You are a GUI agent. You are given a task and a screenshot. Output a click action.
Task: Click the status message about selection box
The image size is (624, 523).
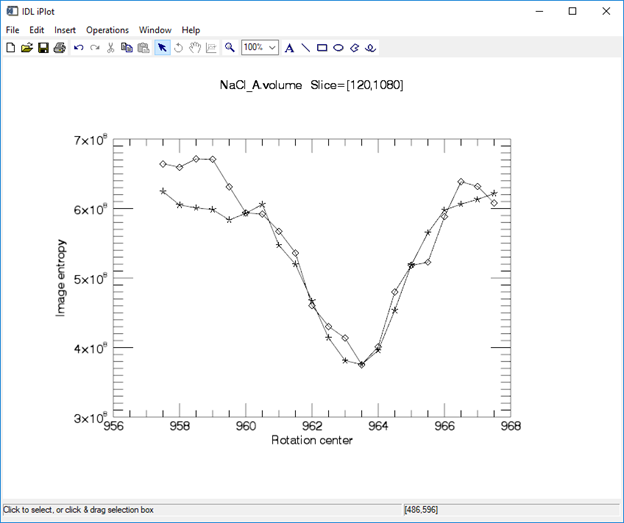click(x=78, y=510)
